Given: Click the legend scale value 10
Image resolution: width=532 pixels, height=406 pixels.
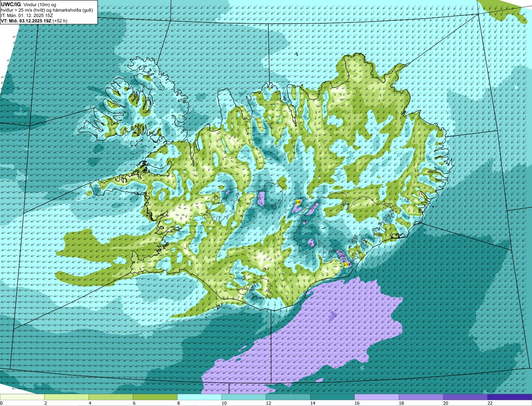Looking at the screenshot, I should pos(224,403).
